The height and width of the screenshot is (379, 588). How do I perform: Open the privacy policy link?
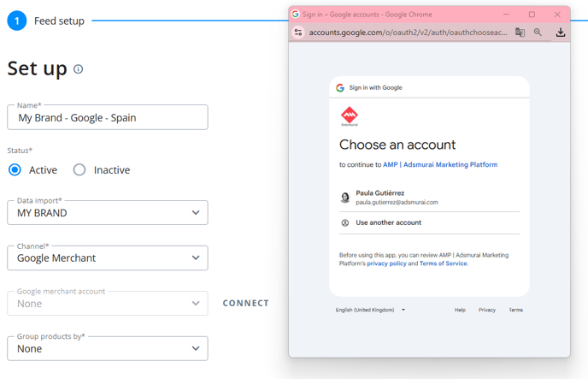coord(386,264)
